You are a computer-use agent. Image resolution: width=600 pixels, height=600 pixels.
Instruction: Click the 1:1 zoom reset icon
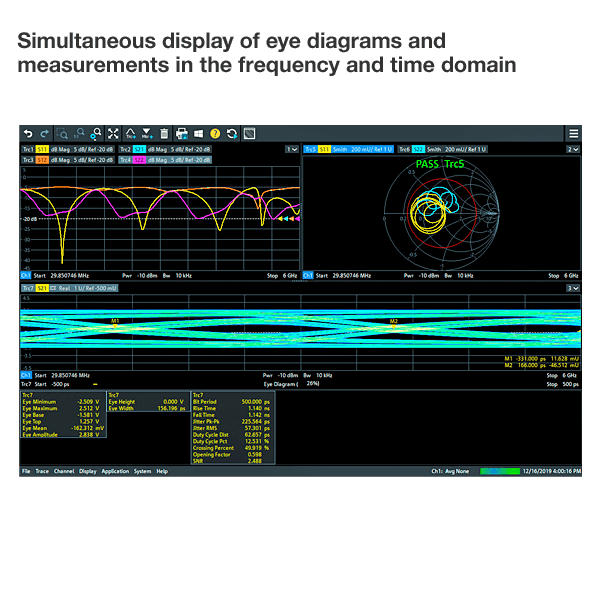[79, 134]
